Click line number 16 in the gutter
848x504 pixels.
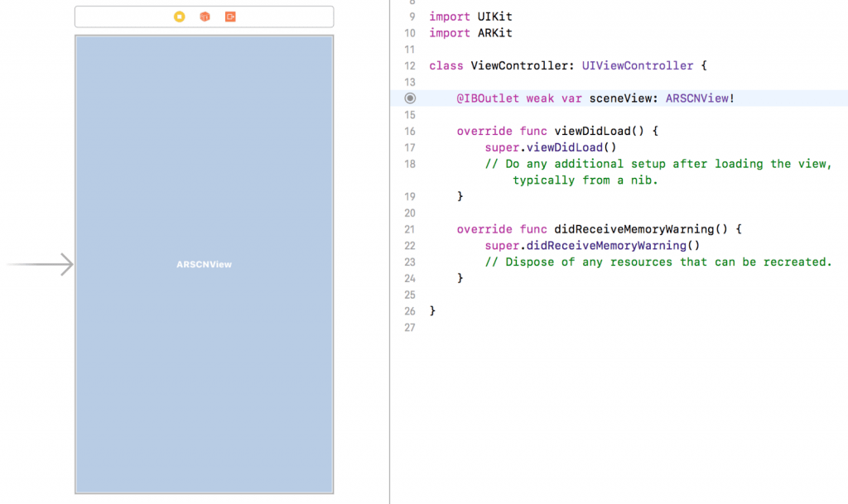click(x=410, y=132)
